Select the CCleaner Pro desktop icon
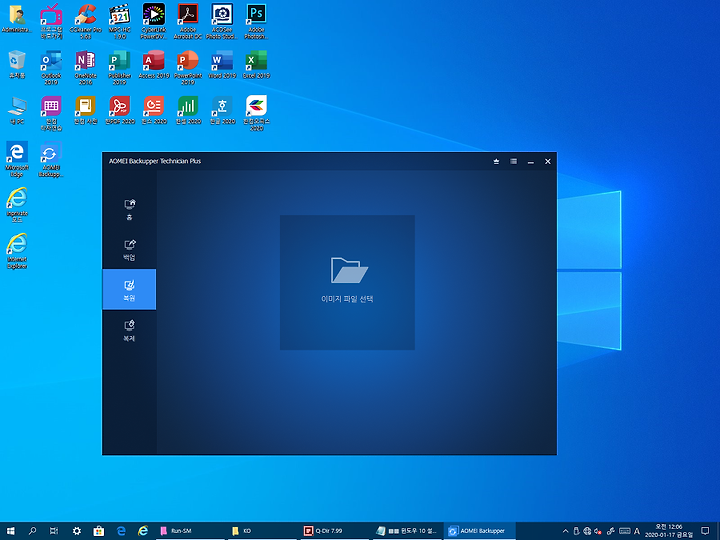 tap(85, 22)
